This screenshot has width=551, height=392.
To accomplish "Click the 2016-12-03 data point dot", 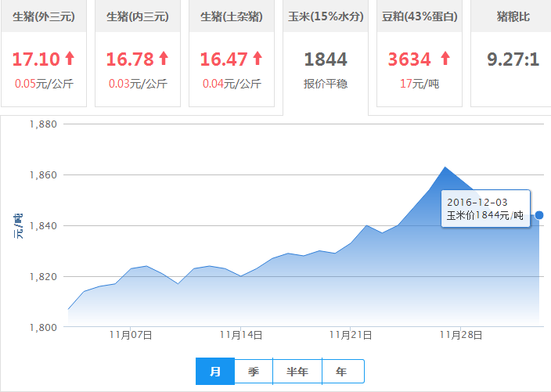I will tap(539, 215).
